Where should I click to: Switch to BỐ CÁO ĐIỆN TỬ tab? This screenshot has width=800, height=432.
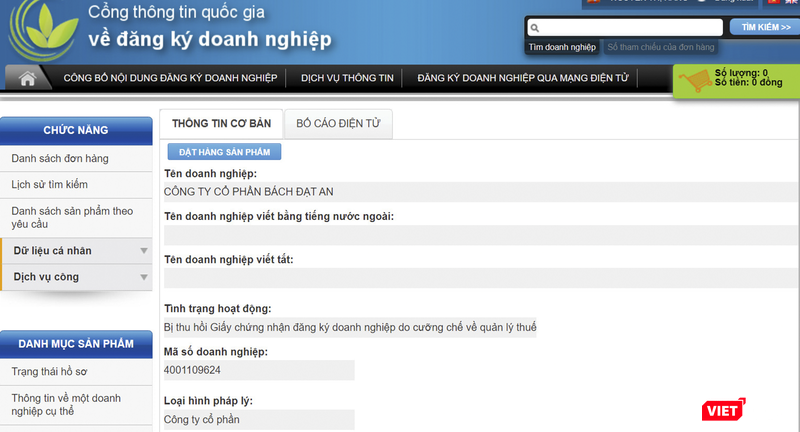(338, 123)
